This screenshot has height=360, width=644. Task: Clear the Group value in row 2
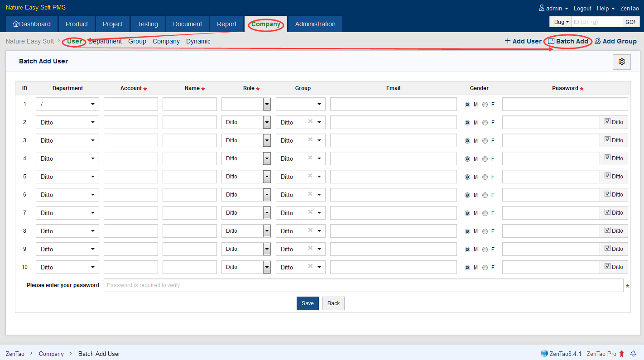310,121
